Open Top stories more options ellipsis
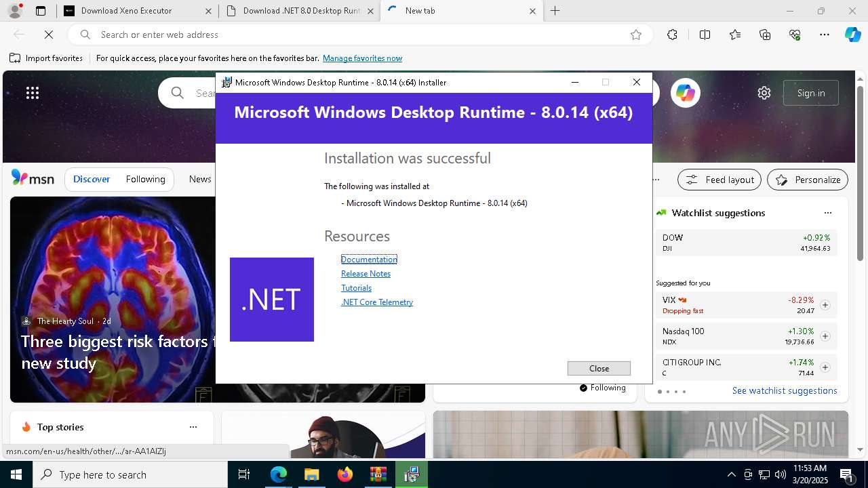The width and height of the screenshot is (868, 488). point(193,427)
